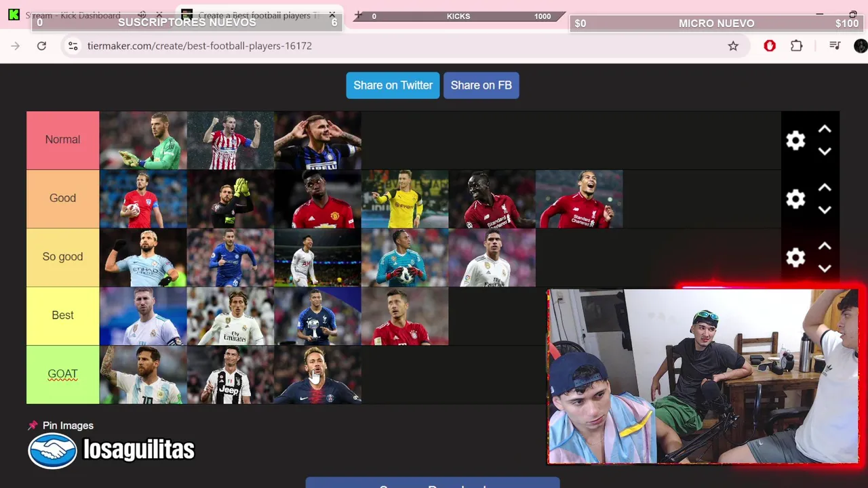The image size is (868, 488).
Task: Select the player holding a trophy in Best
Action: pos(317,317)
